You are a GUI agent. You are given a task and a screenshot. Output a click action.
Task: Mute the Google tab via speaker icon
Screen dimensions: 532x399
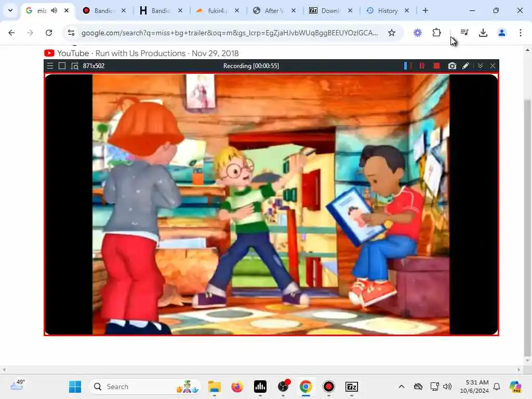pyautogui.click(x=54, y=10)
